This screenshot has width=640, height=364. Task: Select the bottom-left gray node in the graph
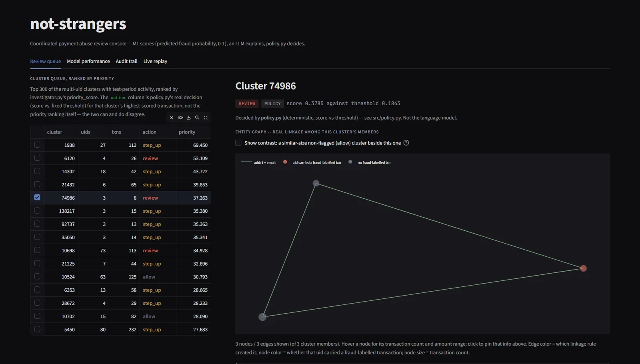pos(262,317)
